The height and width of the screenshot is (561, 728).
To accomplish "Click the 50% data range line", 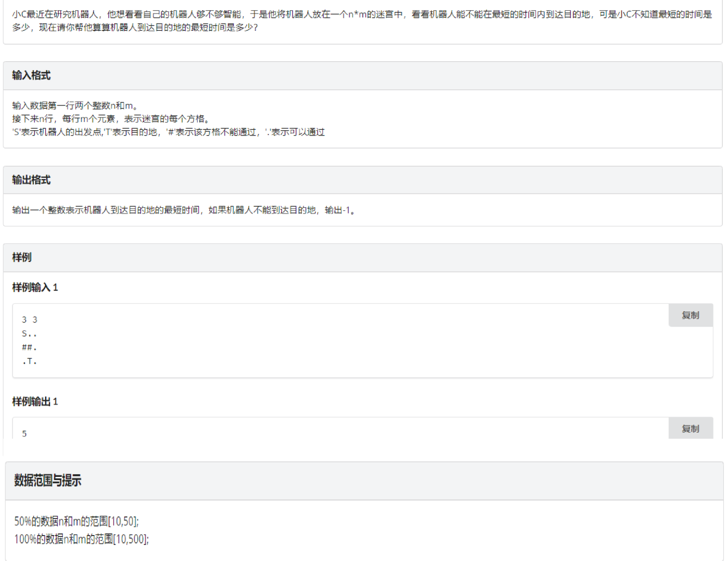I will tap(76, 522).
